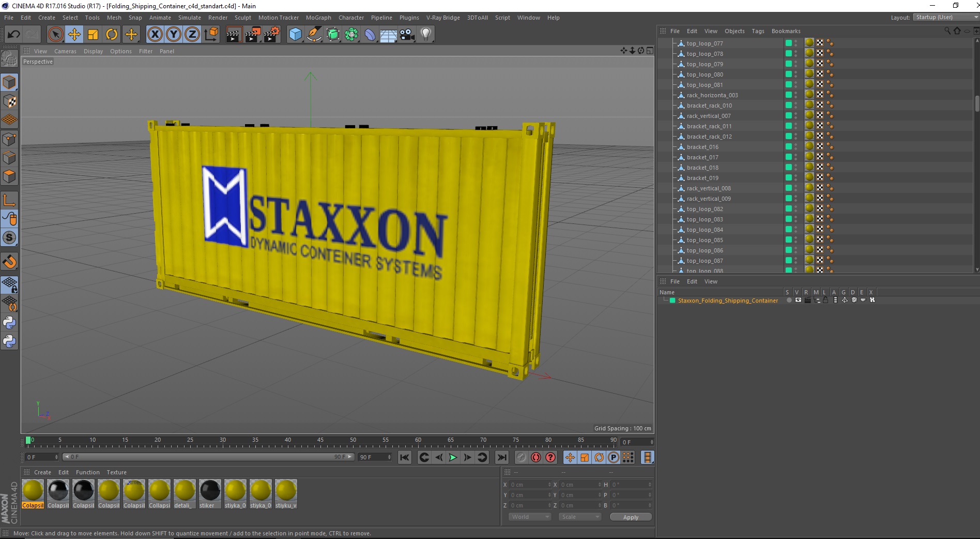Click the Object Manager vertical scrollbar
The width and height of the screenshot is (980, 539).
(x=977, y=103)
